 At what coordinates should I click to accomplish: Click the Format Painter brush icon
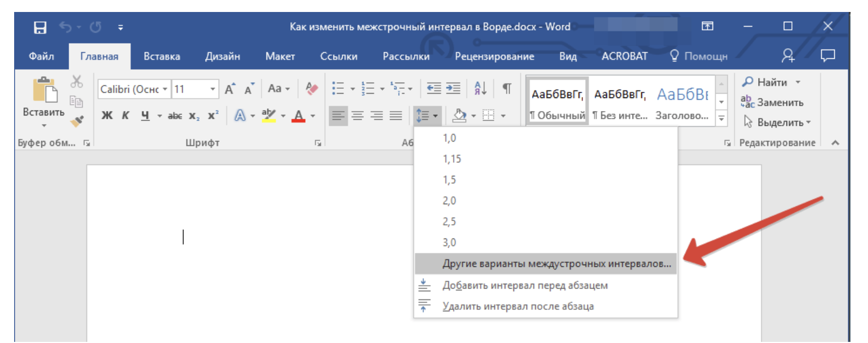click(77, 121)
